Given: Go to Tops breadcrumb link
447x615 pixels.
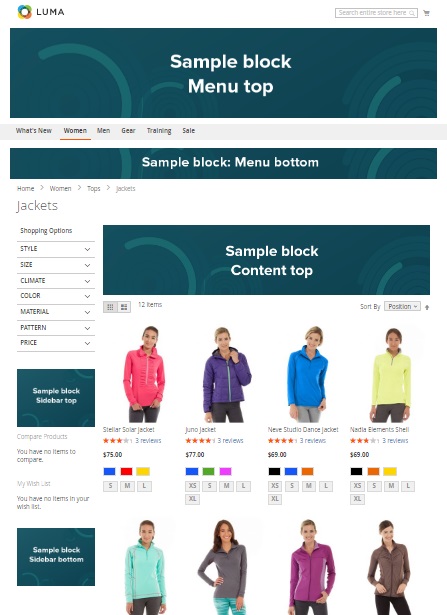Looking at the screenshot, I should [x=93, y=189].
